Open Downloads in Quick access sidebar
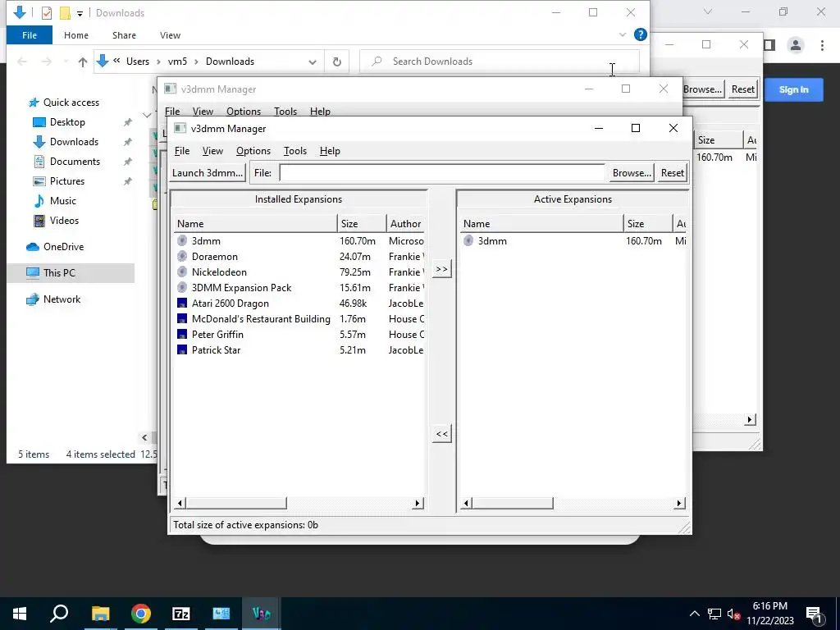 click(74, 142)
